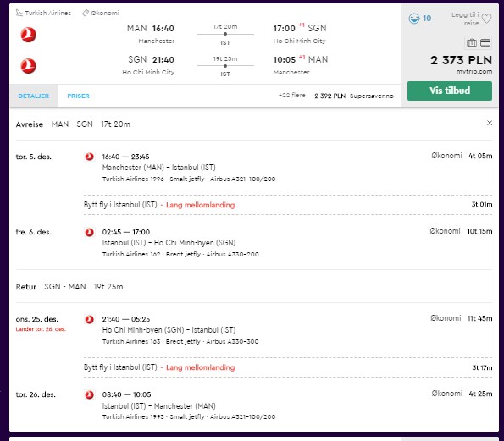Select the DETALJER tab

coord(34,96)
